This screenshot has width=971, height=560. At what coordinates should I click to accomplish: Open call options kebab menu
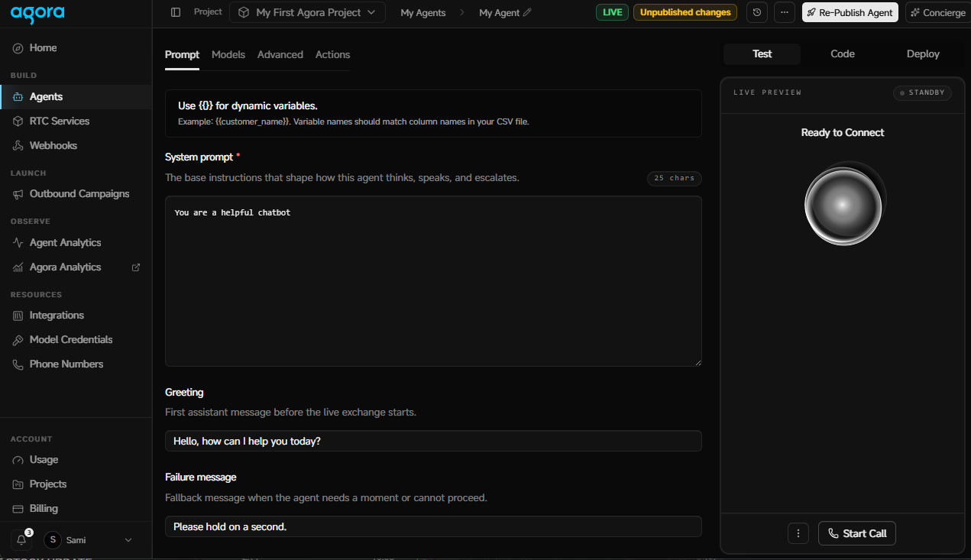tap(798, 533)
